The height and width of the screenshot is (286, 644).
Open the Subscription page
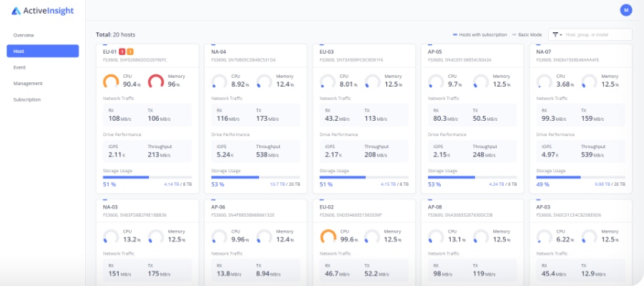point(26,99)
